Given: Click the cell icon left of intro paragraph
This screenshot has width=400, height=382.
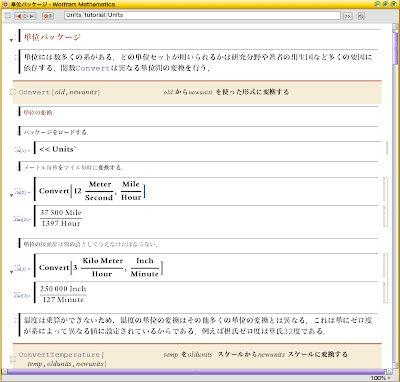Looking at the screenshot, I should tap(16, 57).
